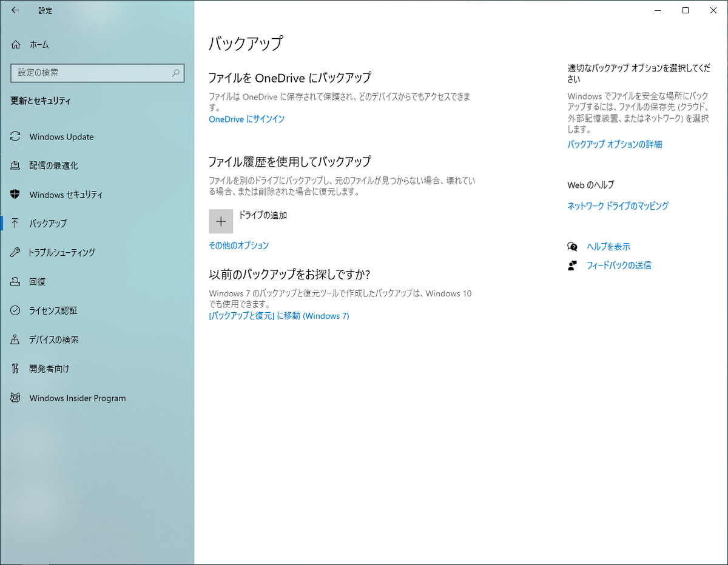Click the back arrow
The height and width of the screenshot is (565, 728).
pyautogui.click(x=15, y=10)
